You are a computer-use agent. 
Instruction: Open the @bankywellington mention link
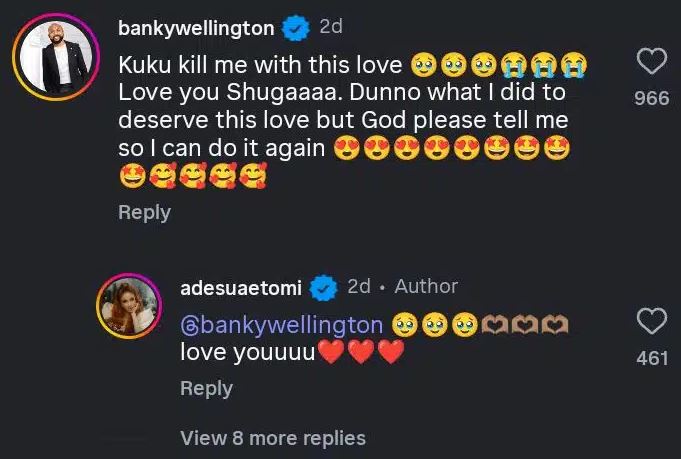pos(282,325)
